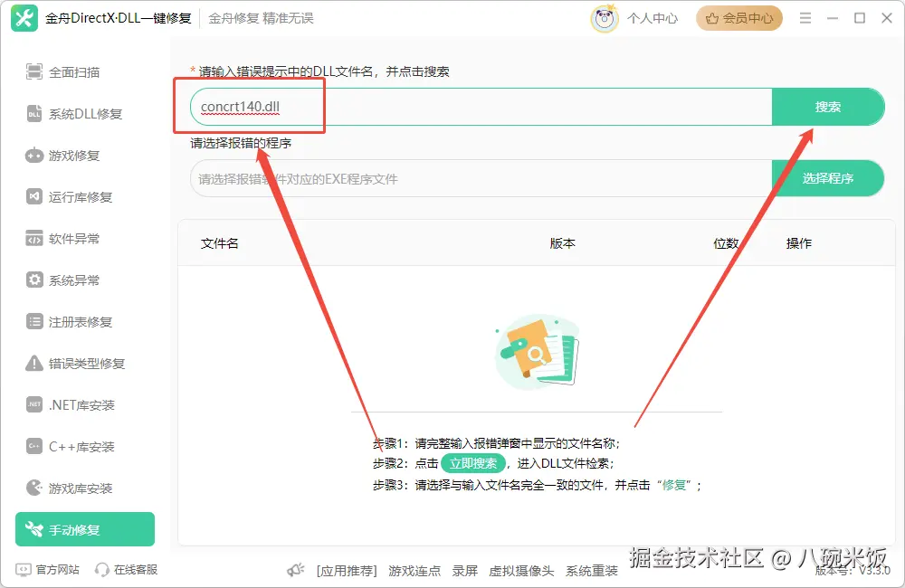This screenshot has height=588, width=905.
Task: Click the DLL file icon beside 系统DLL修复
Action: 34,114
